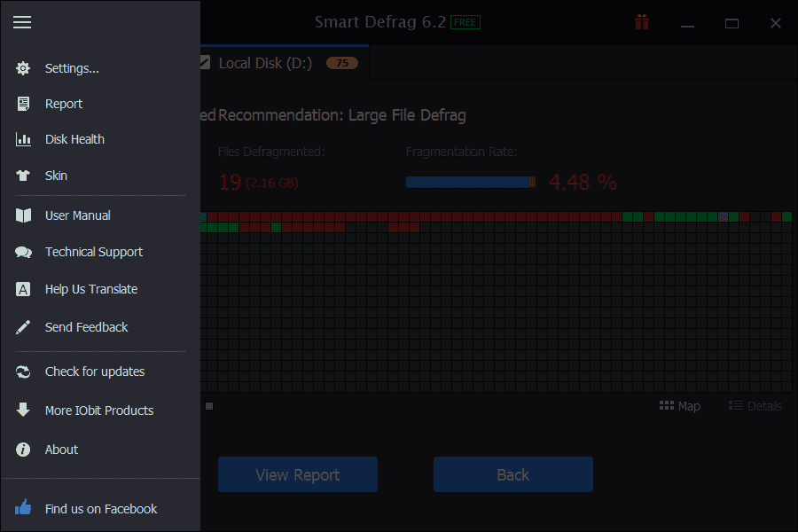Click the Settings gear icon

(23, 68)
